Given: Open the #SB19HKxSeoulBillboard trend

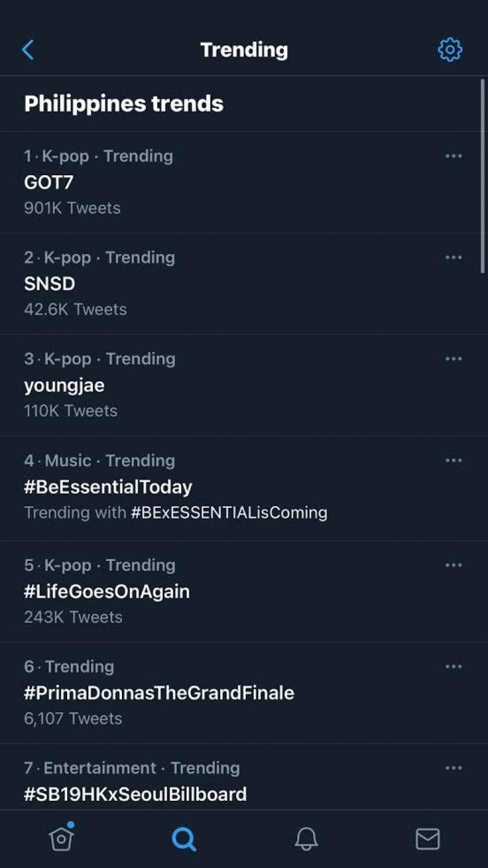Looking at the screenshot, I should tap(135, 794).
